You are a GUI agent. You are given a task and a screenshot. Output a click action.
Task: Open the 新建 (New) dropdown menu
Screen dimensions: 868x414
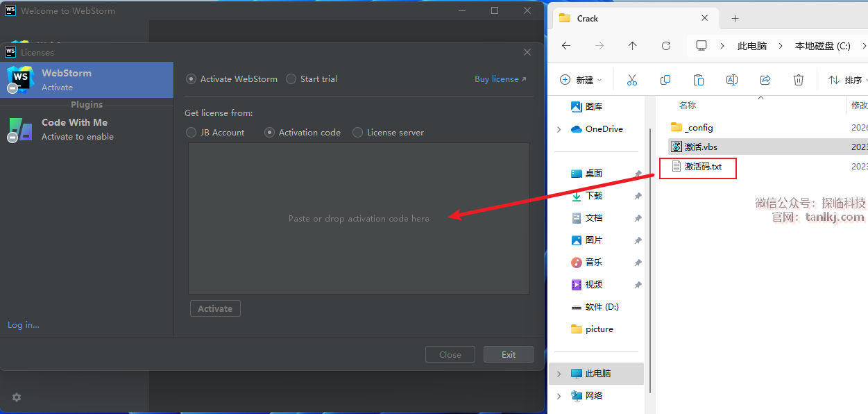click(581, 80)
